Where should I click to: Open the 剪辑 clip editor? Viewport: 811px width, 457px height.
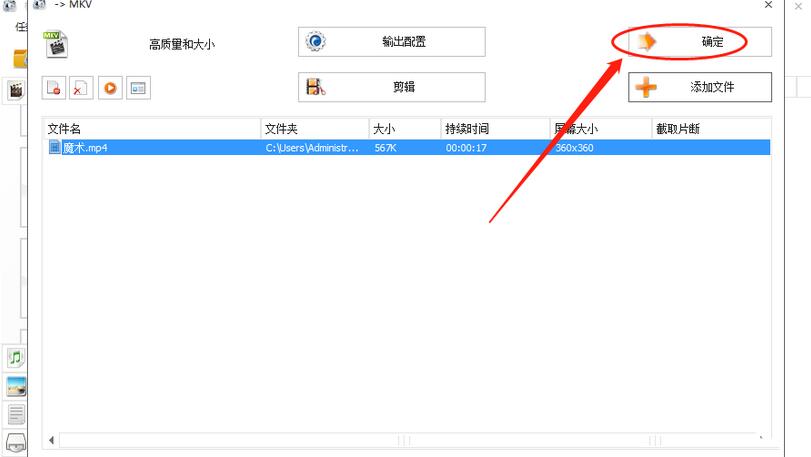[x=391, y=87]
